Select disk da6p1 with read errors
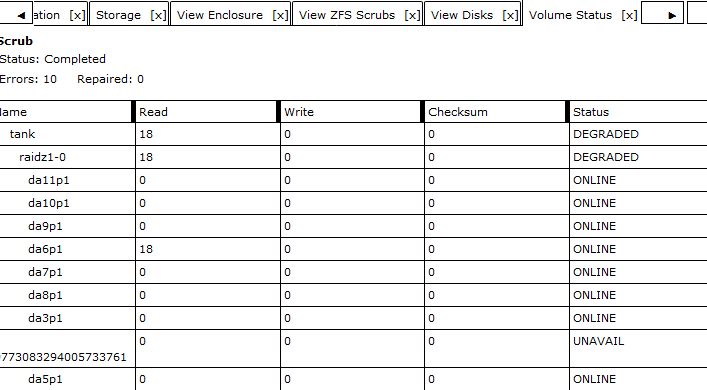Image resolution: width=707 pixels, height=390 pixels. (354, 249)
